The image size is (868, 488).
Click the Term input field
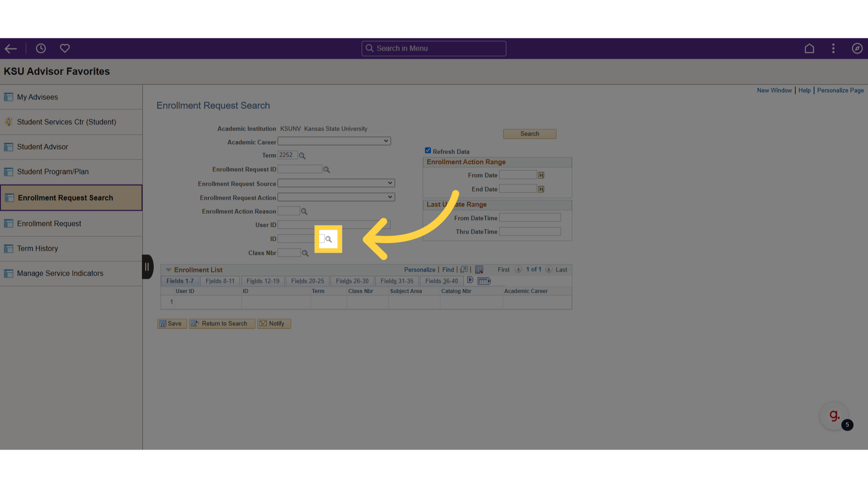tap(288, 155)
